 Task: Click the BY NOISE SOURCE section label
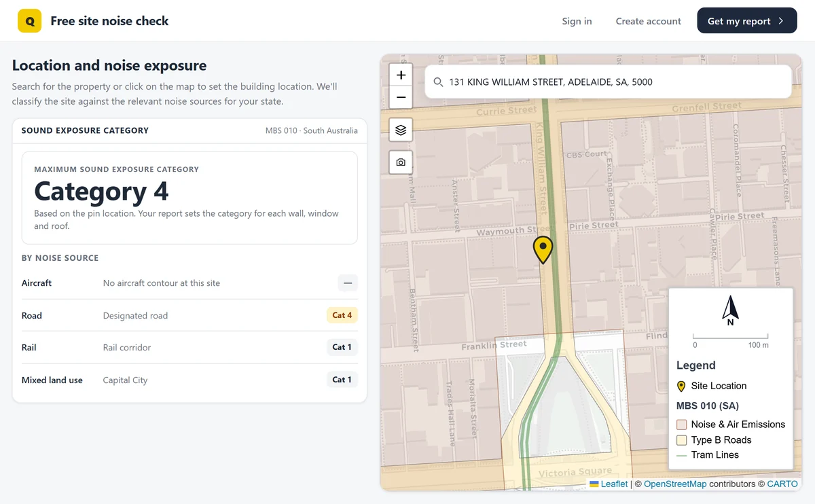pyautogui.click(x=60, y=258)
